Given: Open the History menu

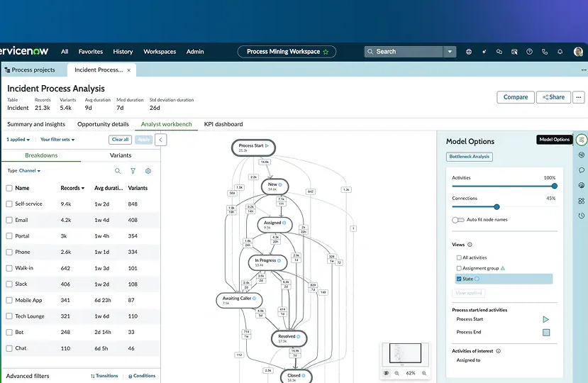Looking at the screenshot, I should pyautogui.click(x=123, y=52).
